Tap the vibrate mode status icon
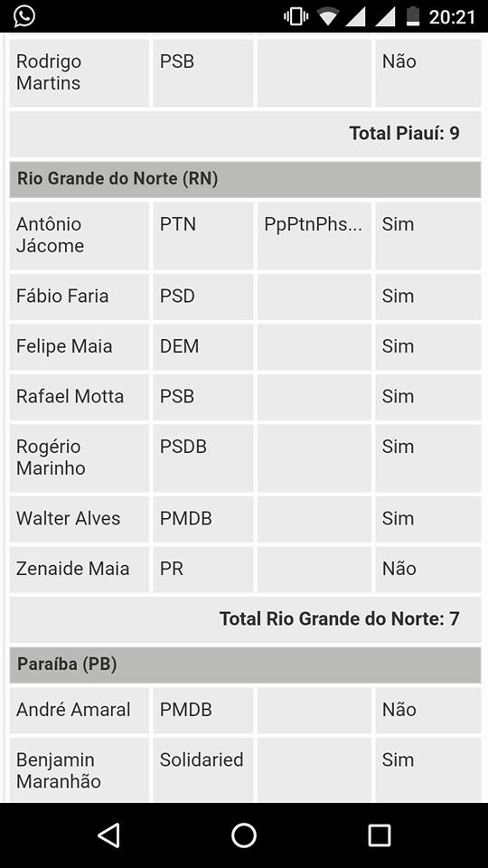This screenshot has height=868, width=488. pyautogui.click(x=296, y=16)
